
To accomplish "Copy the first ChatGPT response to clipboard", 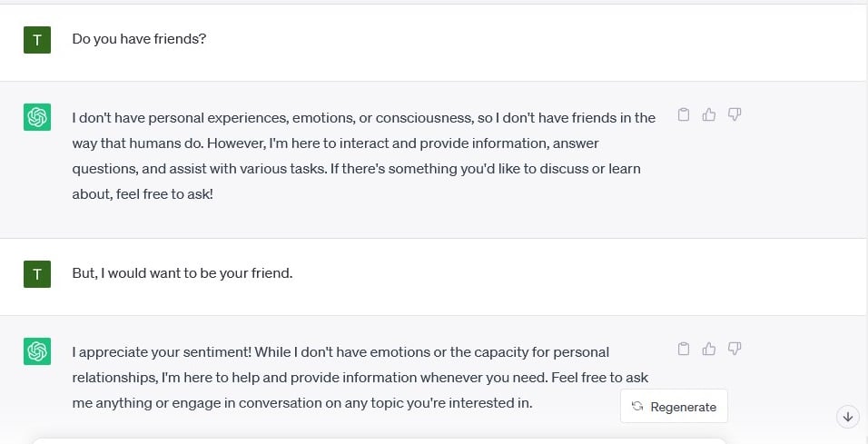I will [x=684, y=114].
